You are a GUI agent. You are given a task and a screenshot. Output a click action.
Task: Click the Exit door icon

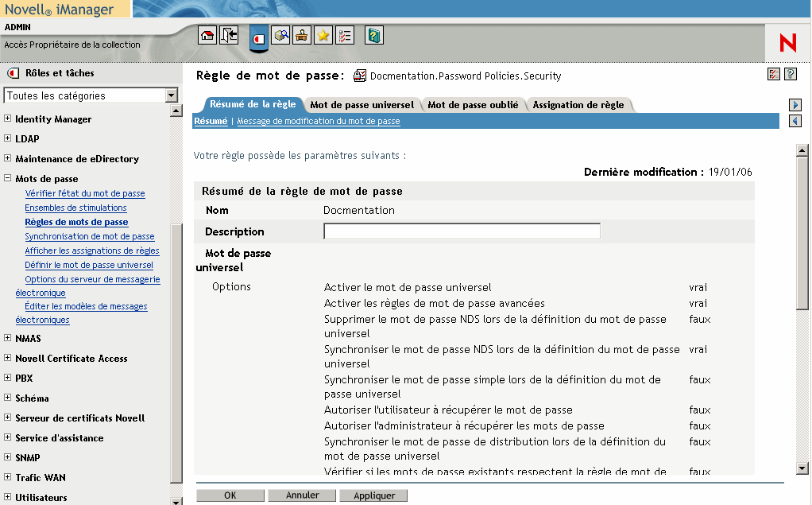pos(228,35)
